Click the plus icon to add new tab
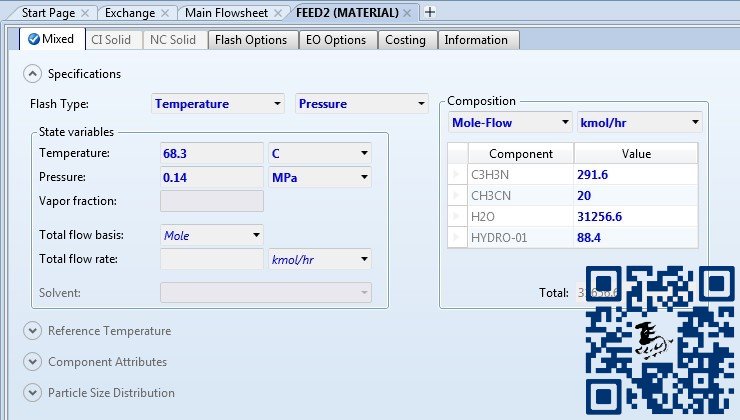 430,12
